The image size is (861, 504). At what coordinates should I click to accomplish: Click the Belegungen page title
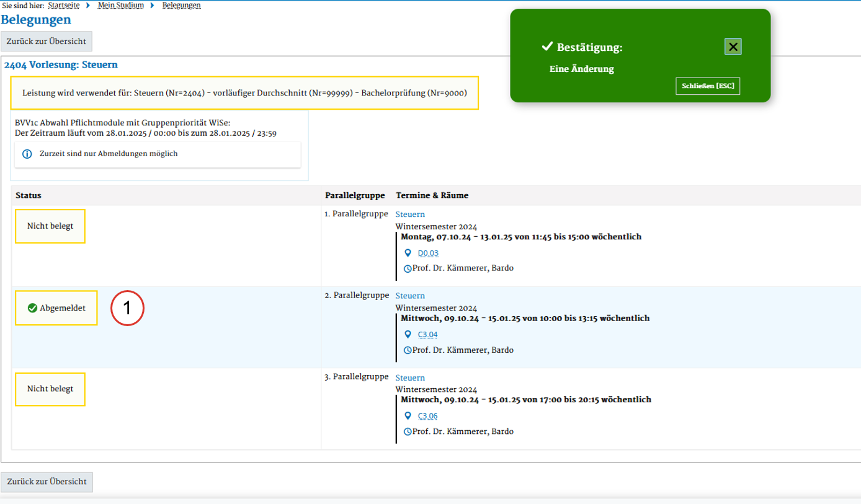(36, 20)
